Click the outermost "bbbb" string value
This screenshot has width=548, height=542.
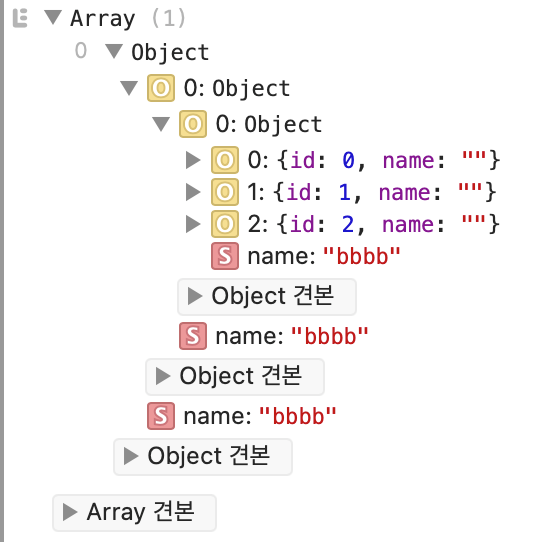[x=297, y=416]
